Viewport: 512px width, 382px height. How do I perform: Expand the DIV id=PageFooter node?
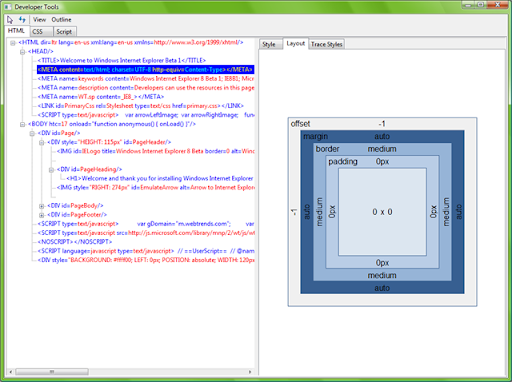[x=42, y=215]
